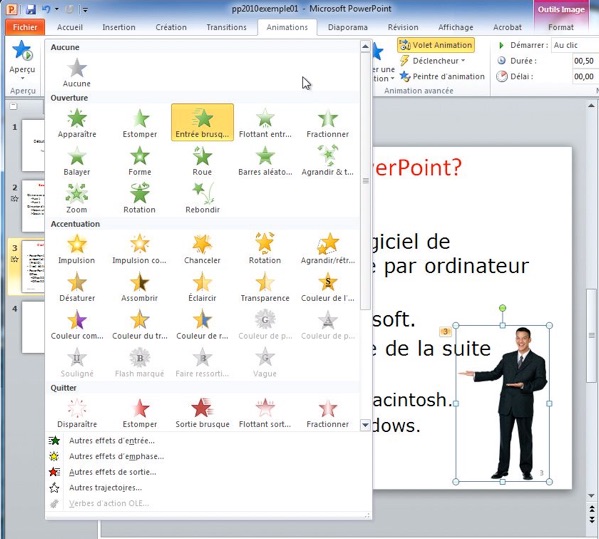
Task: Open the Aperçu dropdown arrow
Action: tap(22, 78)
